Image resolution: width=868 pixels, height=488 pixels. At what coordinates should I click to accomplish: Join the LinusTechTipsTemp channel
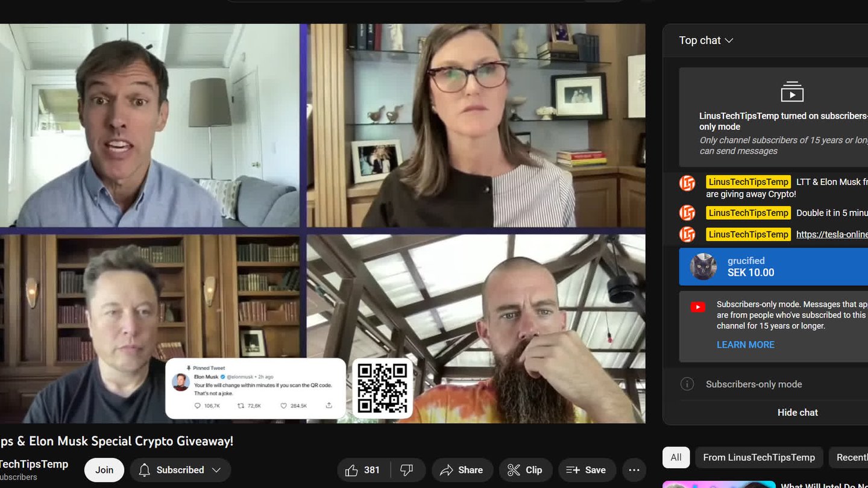tap(104, 470)
